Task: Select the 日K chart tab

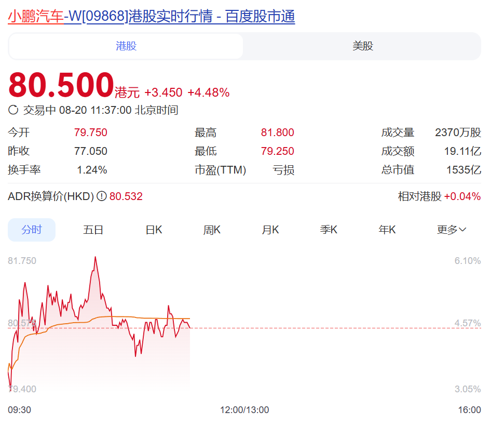Action: [153, 229]
